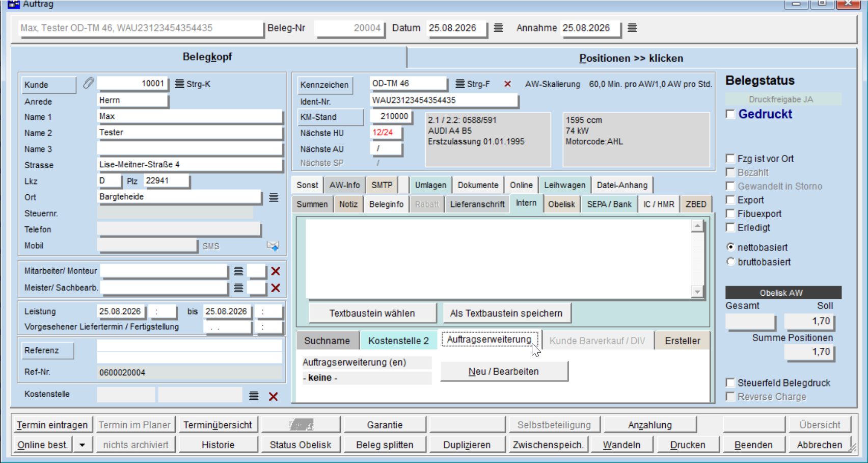
Task: Click the Kennzeichen button label
Action: (324, 85)
